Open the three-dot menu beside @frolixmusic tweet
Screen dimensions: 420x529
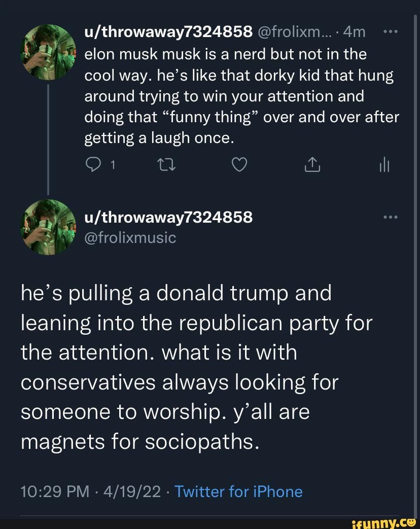coord(391,217)
